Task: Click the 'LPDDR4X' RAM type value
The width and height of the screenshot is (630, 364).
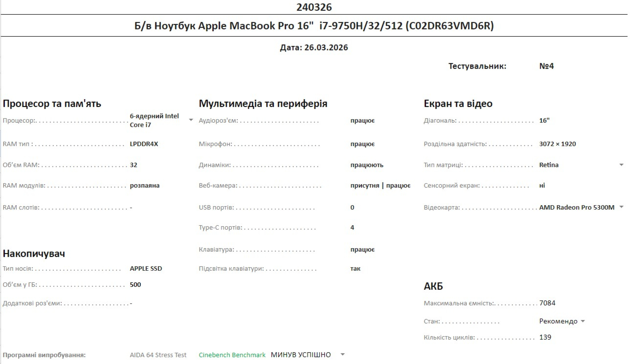Action: (x=144, y=144)
